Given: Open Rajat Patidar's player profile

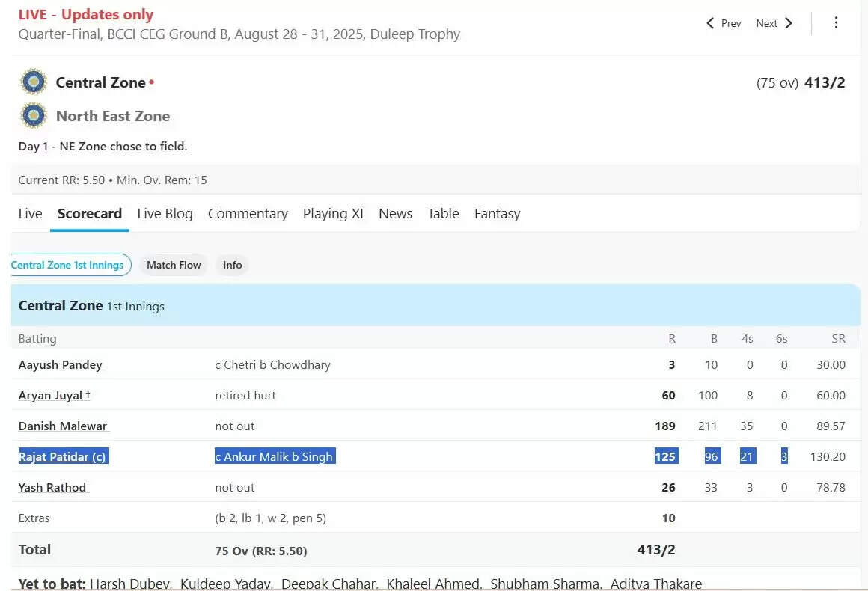Looking at the screenshot, I should tap(62, 456).
